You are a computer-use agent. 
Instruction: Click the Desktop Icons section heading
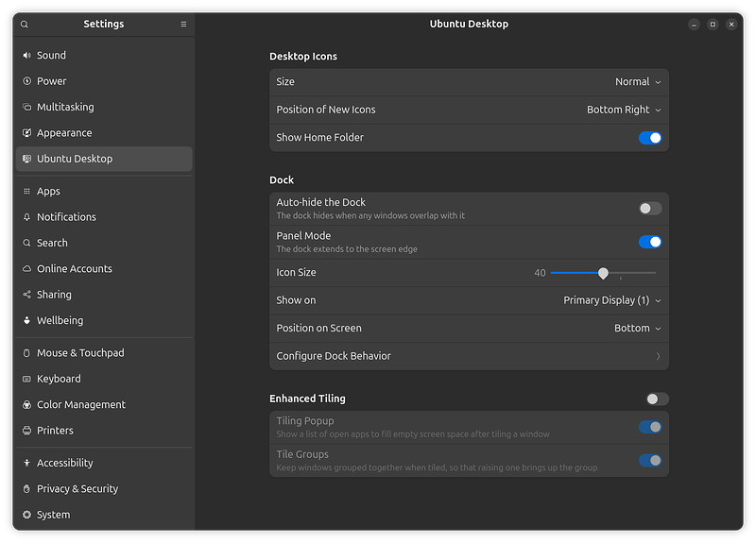pos(303,57)
